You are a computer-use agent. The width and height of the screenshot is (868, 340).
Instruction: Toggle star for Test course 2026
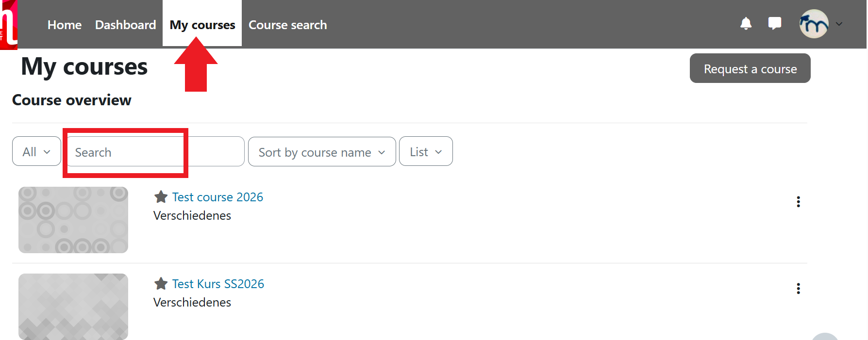coord(161,197)
